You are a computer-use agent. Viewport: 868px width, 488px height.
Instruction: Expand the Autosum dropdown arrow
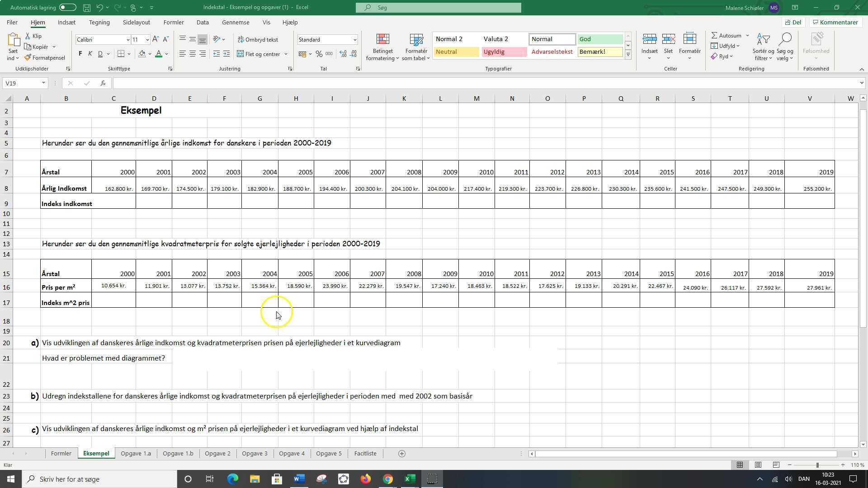(747, 36)
